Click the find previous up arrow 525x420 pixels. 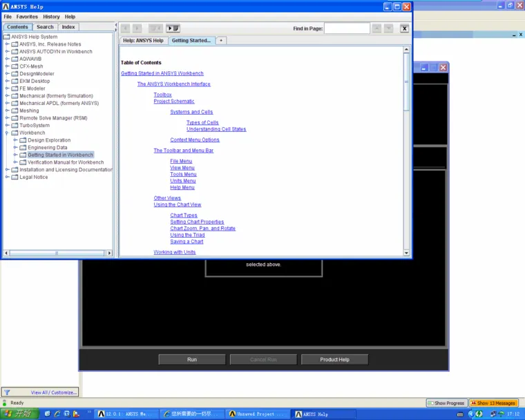tap(376, 28)
